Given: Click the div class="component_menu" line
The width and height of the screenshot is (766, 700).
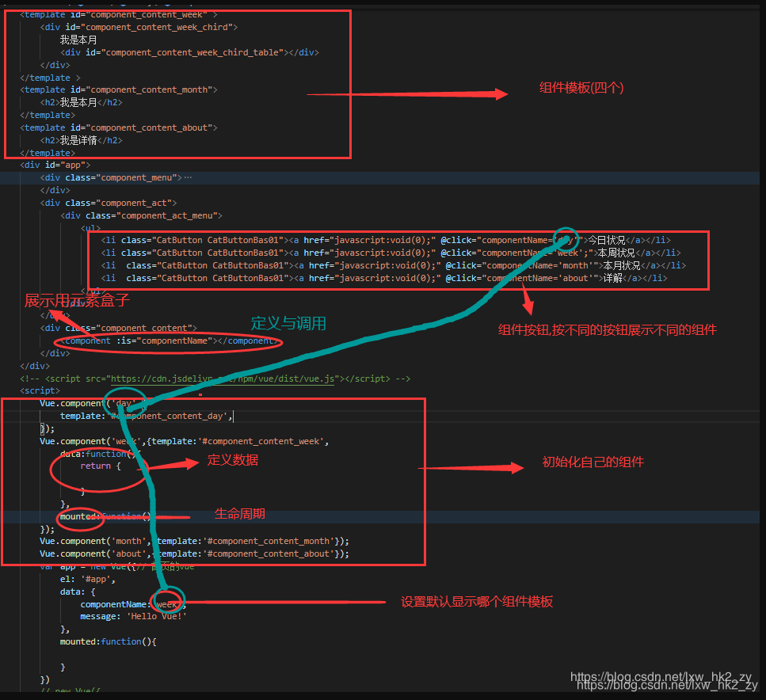Looking at the screenshot, I should (x=111, y=178).
